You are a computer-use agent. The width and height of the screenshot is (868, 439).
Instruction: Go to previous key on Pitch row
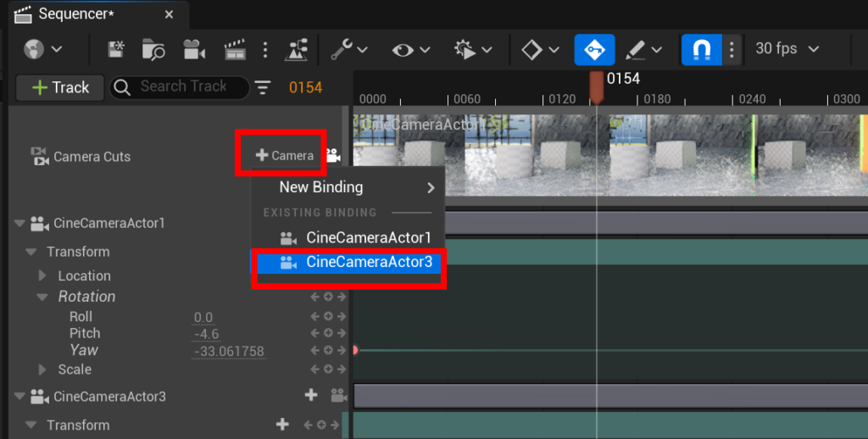(315, 333)
